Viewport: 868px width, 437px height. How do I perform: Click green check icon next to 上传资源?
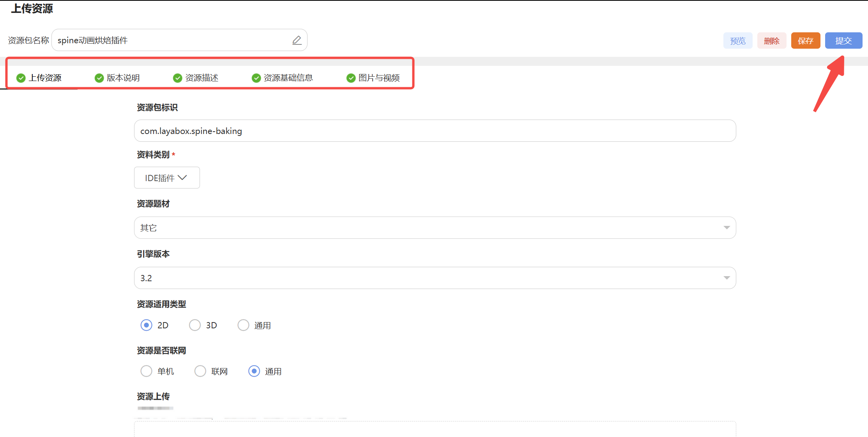[21, 78]
